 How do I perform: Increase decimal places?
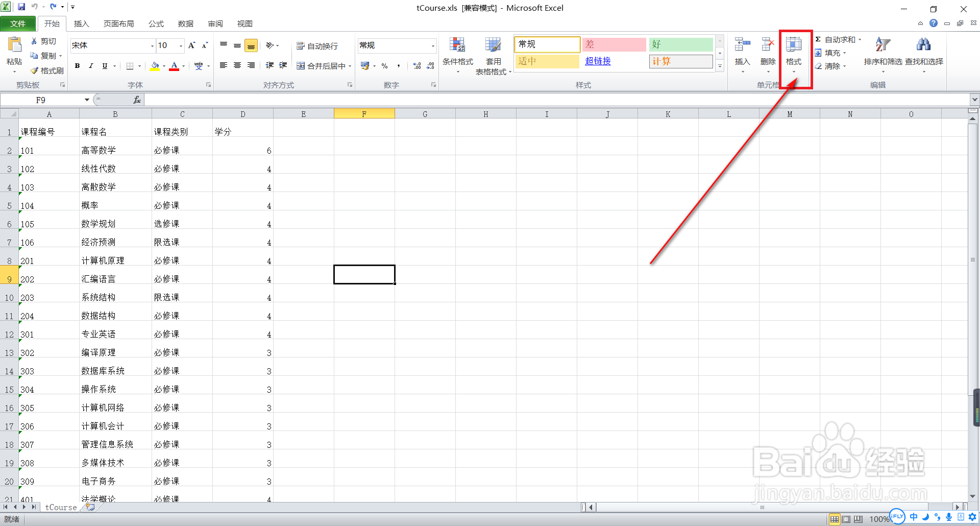pyautogui.click(x=417, y=66)
